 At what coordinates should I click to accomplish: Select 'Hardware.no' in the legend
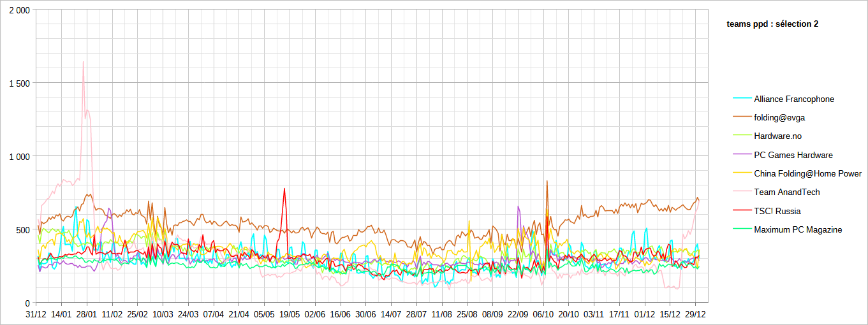[x=777, y=136]
